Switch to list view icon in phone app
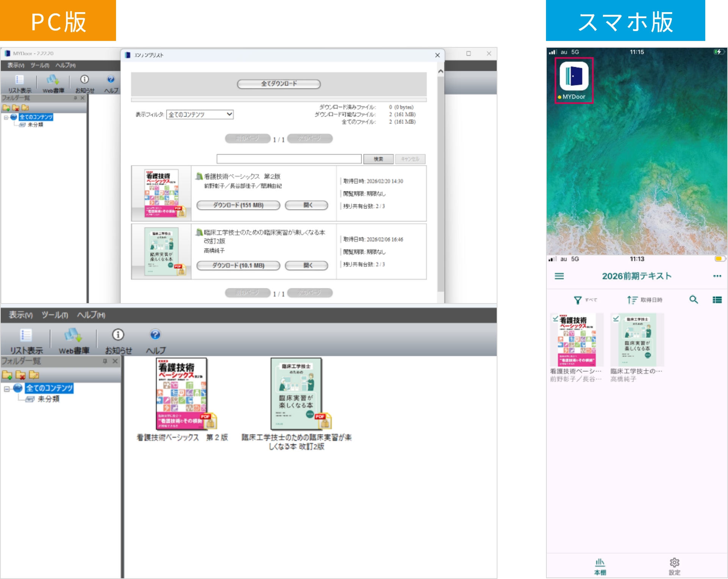The height and width of the screenshot is (579, 728). [717, 300]
